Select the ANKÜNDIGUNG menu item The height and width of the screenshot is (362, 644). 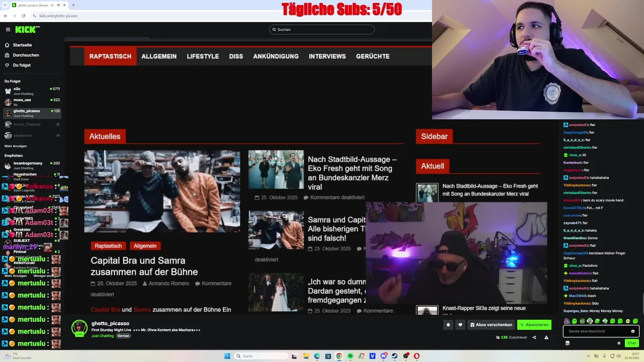[x=276, y=56]
